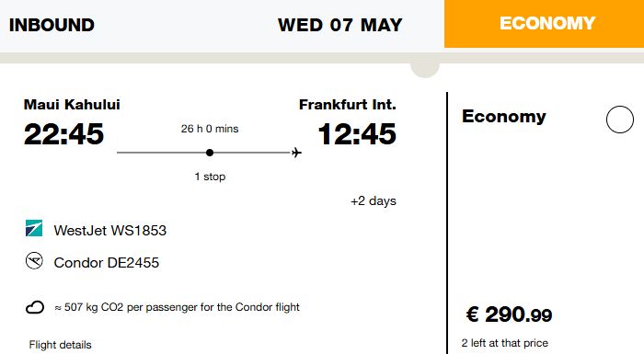The width and height of the screenshot is (644, 354).
Task: Click the 1 stop label
Action: point(210,177)
